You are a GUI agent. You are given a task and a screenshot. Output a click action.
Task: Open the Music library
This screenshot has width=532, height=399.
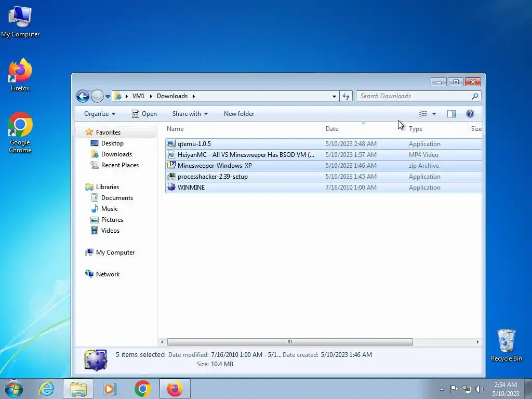tap(109, 209)
